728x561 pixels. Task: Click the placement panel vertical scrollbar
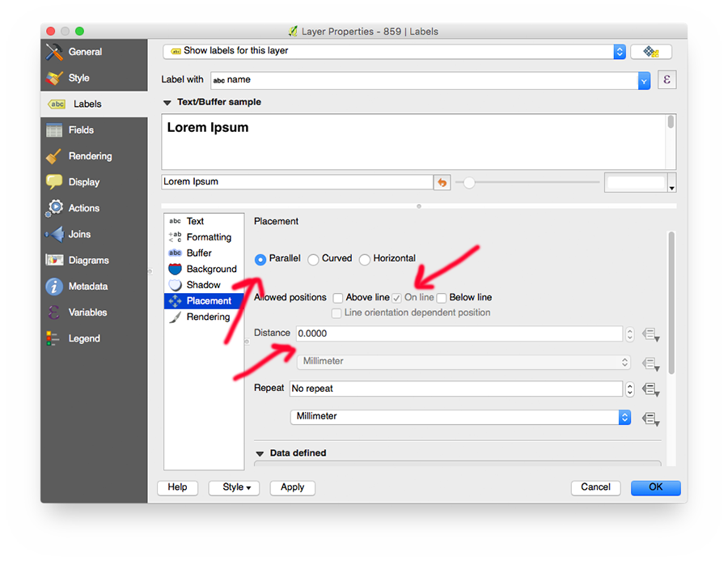(671, 303)
